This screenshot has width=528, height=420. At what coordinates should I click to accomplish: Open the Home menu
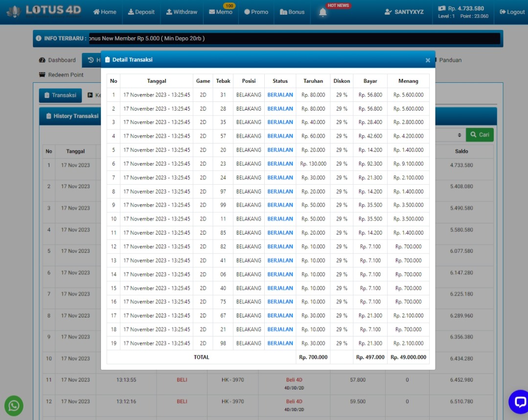(105, 12)
